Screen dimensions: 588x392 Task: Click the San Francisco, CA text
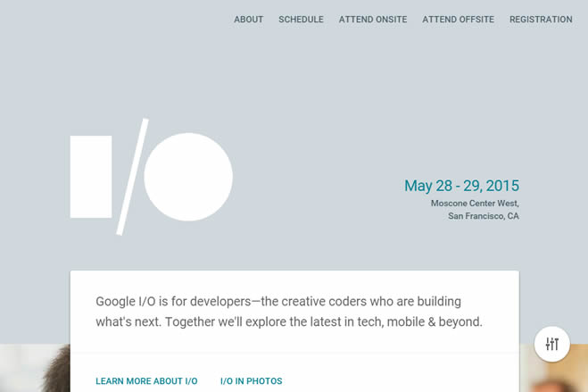click(484, 216)
